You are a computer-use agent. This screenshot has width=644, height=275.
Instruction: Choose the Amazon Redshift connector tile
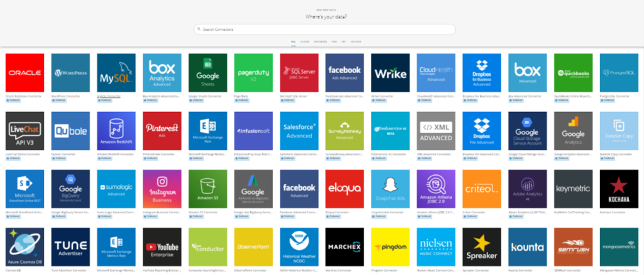coord(116,131)
